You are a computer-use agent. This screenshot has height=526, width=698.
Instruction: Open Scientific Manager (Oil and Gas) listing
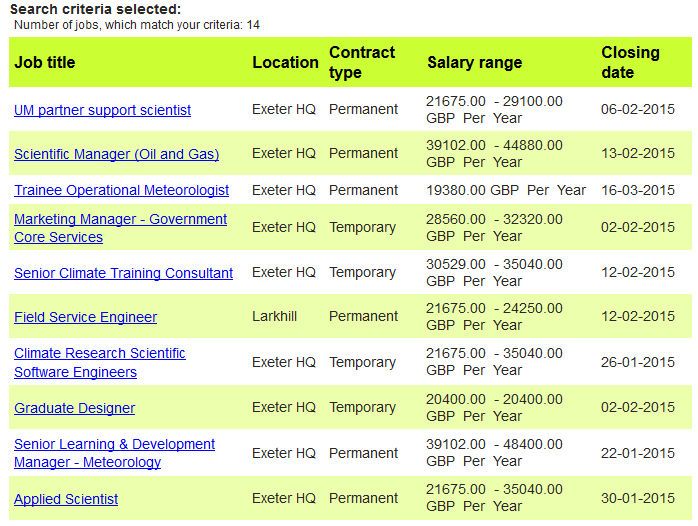click(117, 154)
